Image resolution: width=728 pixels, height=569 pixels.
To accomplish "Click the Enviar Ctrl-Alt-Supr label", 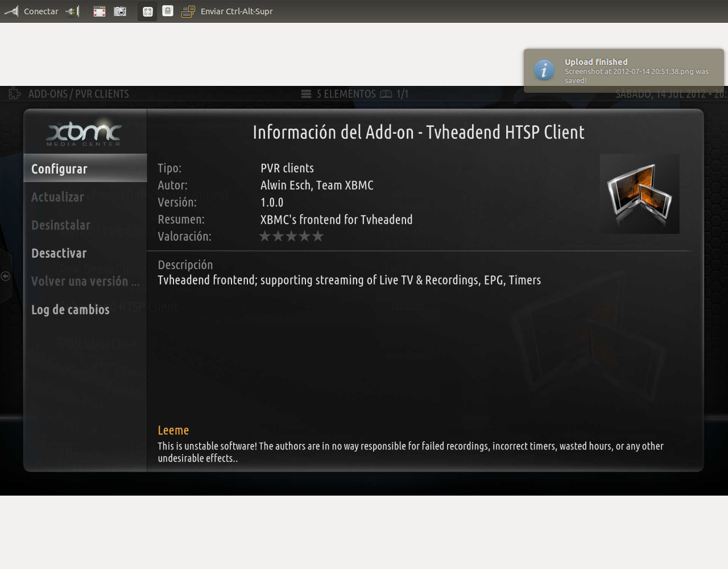I will point(237,11).
